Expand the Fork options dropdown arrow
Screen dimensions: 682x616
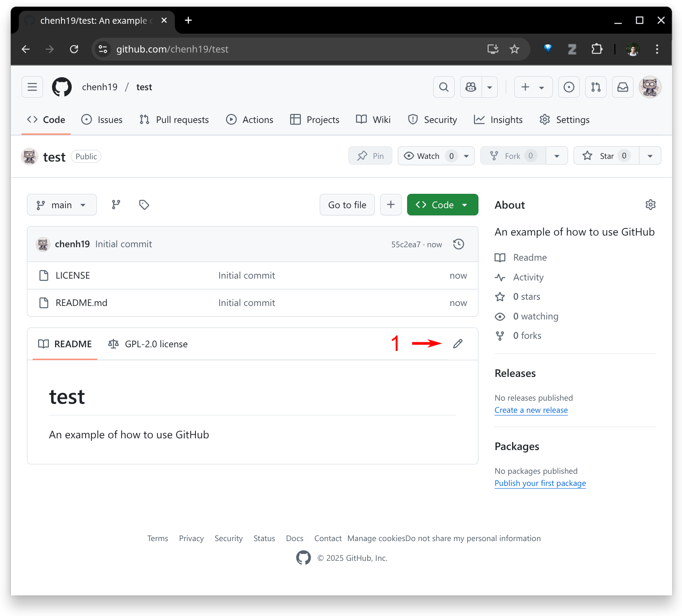click(x=557, y=156)
